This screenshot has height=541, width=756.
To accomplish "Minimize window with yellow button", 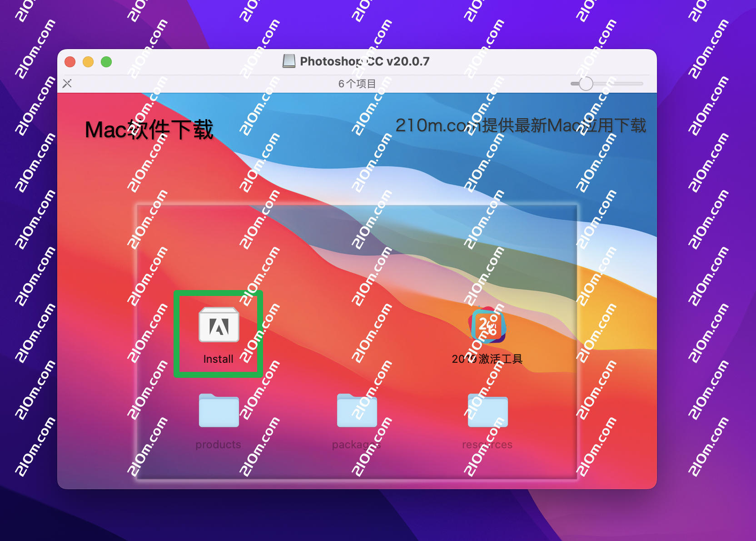I will pos(88,61).
